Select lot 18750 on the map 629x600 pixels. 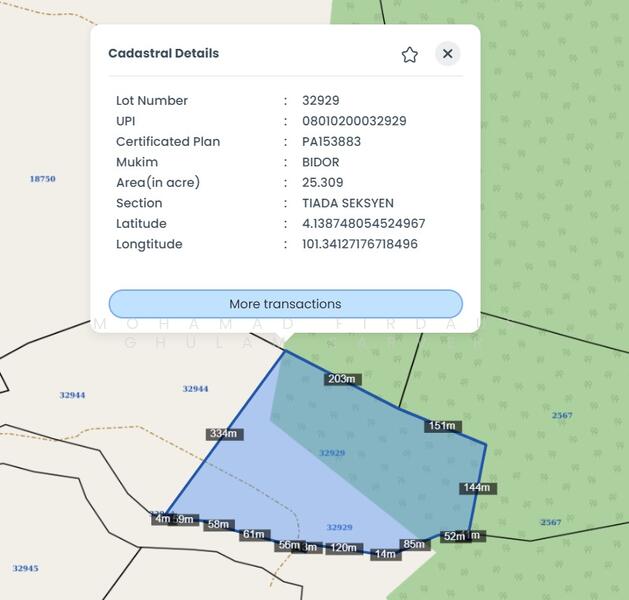(x=42, y=179)
